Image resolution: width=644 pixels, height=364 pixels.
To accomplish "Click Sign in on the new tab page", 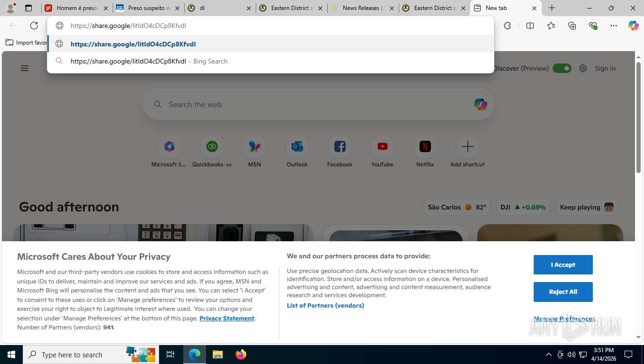I will 605,68.
